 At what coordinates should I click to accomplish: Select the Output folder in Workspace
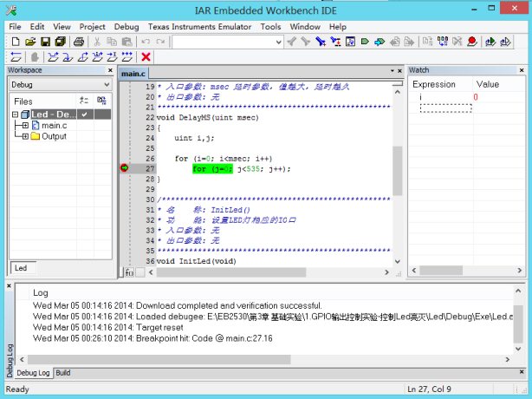54,136
